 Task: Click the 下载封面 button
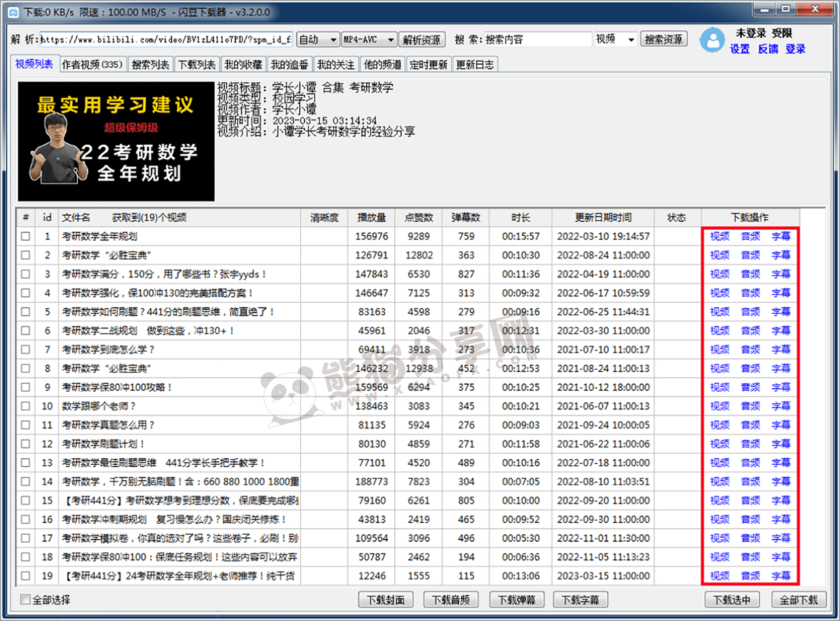click(x=385, y=600)
